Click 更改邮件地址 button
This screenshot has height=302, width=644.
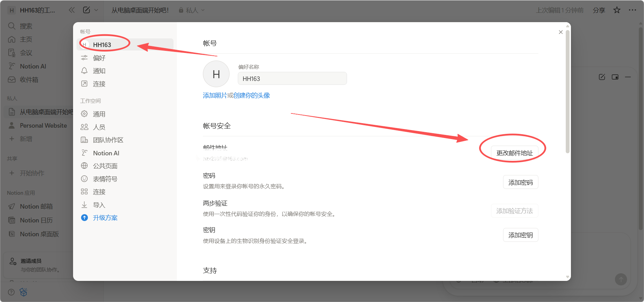tap(514, 153)
